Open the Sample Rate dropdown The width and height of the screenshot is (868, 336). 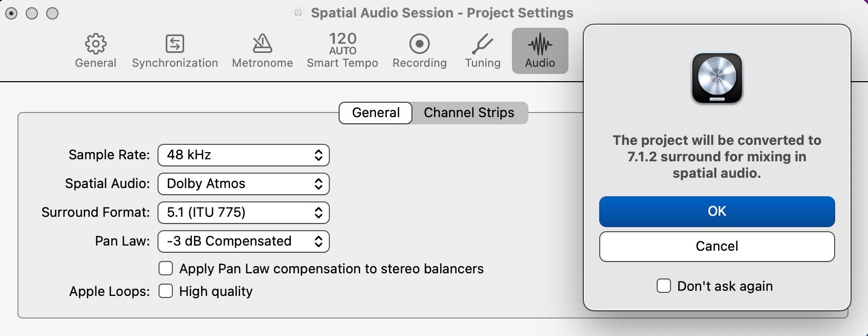pyautogui.click(x=243, y=155)
